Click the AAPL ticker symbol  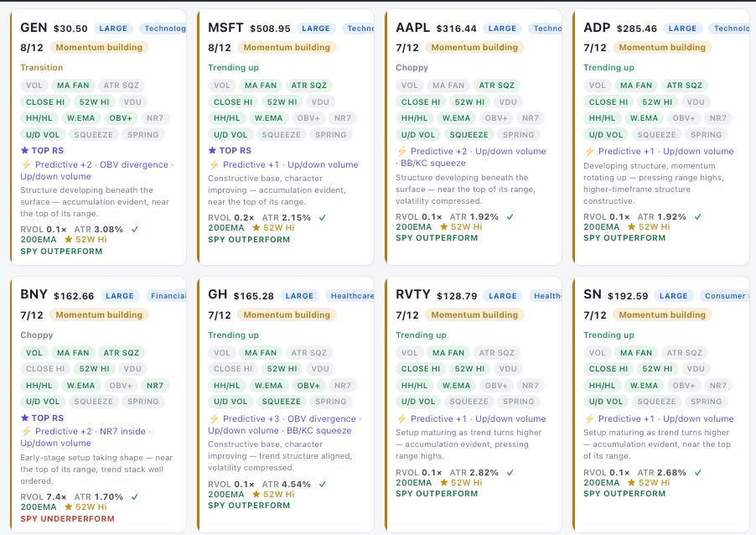coord(412,28)
